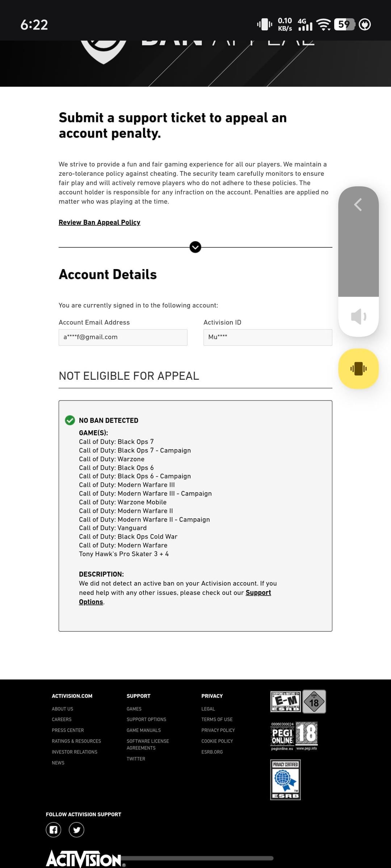391x868 pixels.
Task: Click the PEGI Online 18 badge
Action: point(294,736)
